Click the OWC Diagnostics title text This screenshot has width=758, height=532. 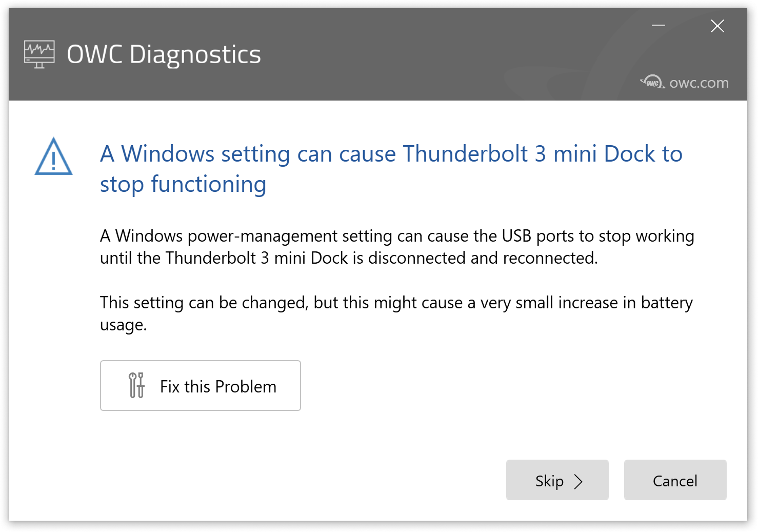pyautogui.click(x=164, y=54)
